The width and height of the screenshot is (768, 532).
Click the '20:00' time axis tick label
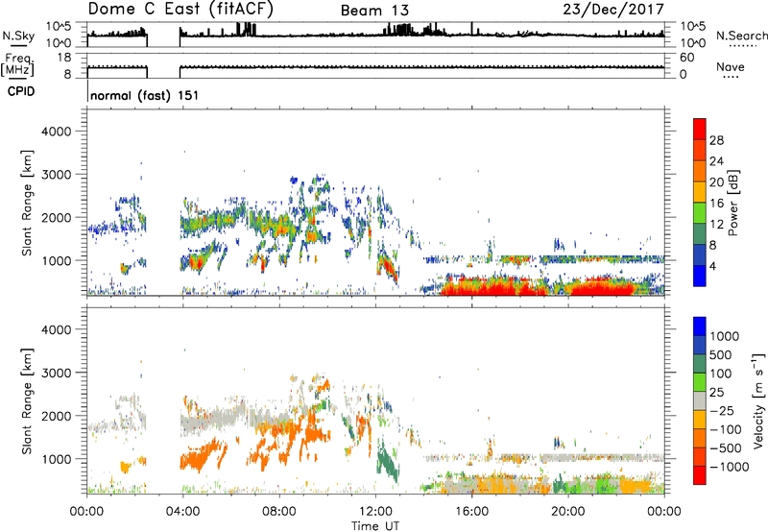[568, 512]
